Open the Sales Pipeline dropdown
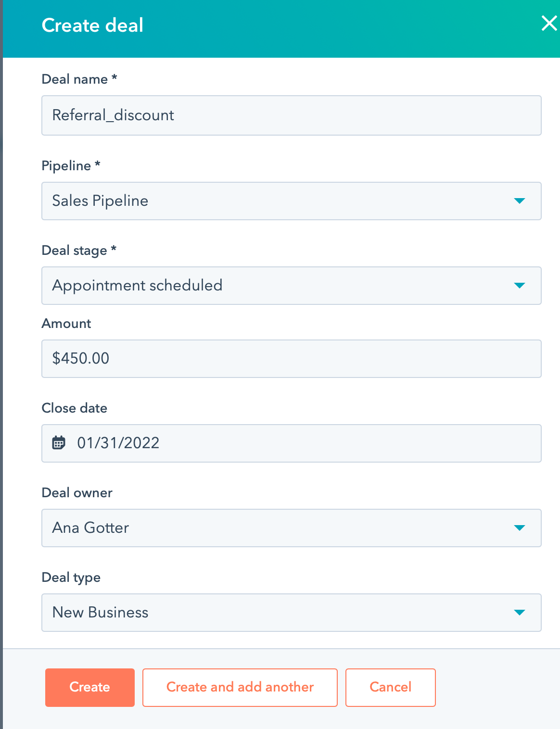This screenshot has width=560, height=729. pos(291,201)
